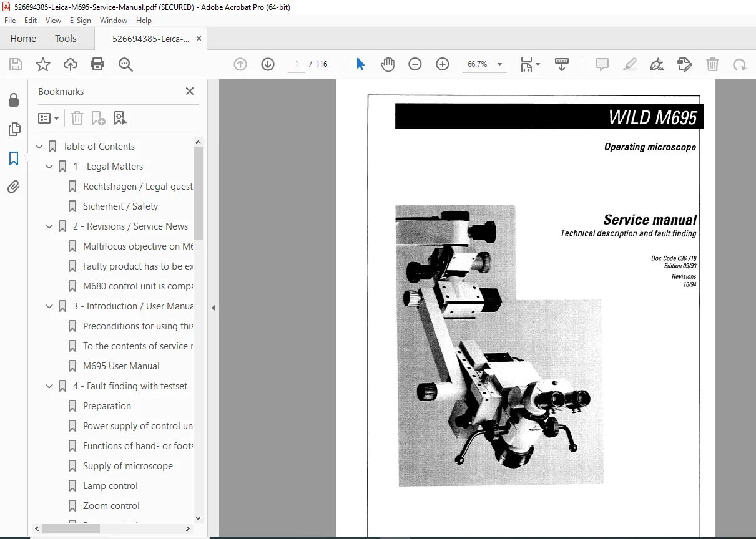Screen dimensions: 756x539
Task: Collapse the Table of Contents bookmark
Action: tap(39, 147)
